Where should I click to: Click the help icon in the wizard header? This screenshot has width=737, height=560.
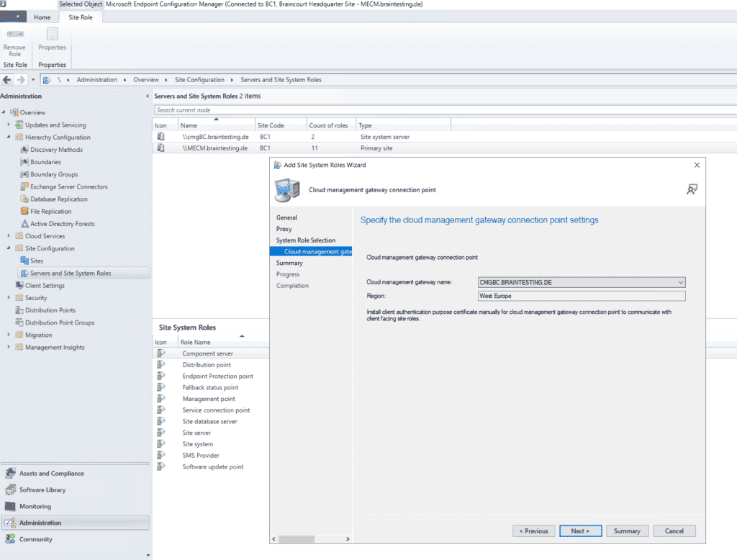[x=692, y=189]
